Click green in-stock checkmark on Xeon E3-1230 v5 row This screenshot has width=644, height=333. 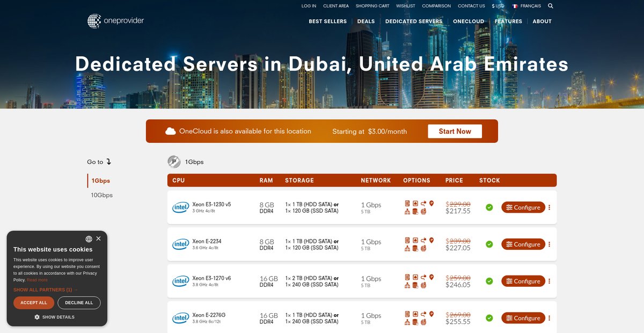pyautogui.click(x=489, y=207)
